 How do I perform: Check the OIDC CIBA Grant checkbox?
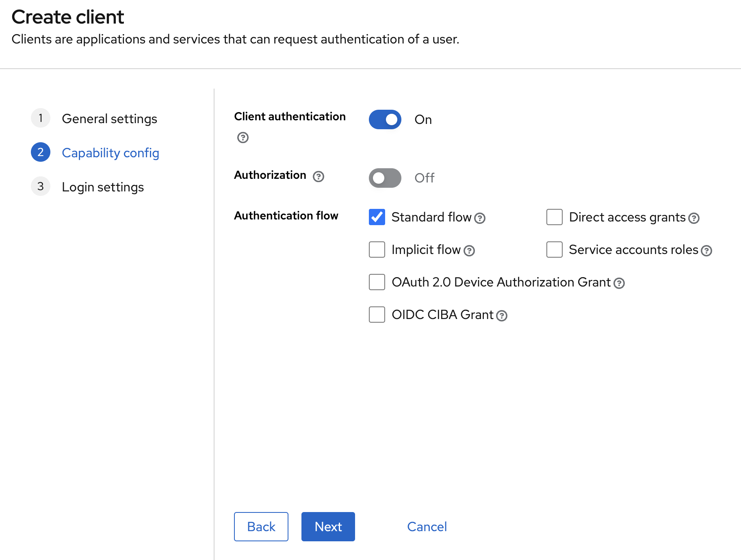tap(377, 315)
